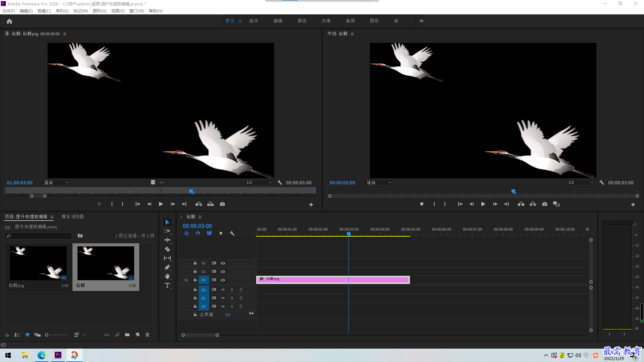Click Insert button in source monitor
644x362 pixels.
(x=199, y=204)
